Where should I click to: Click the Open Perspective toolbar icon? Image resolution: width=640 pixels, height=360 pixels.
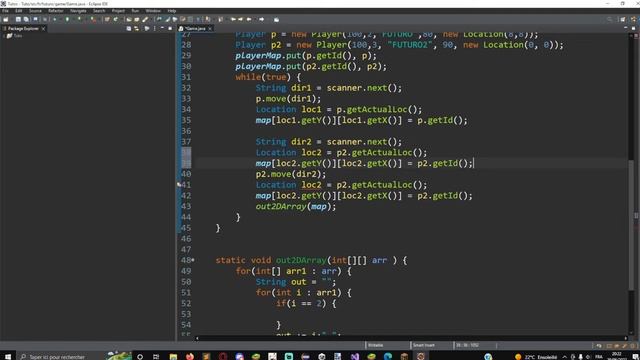[x=622, y=19]
